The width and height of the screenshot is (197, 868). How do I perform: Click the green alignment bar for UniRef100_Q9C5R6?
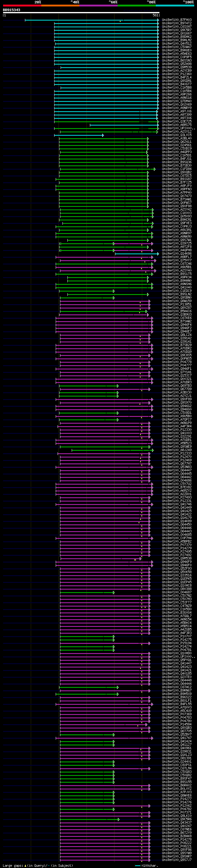(90, 819)
